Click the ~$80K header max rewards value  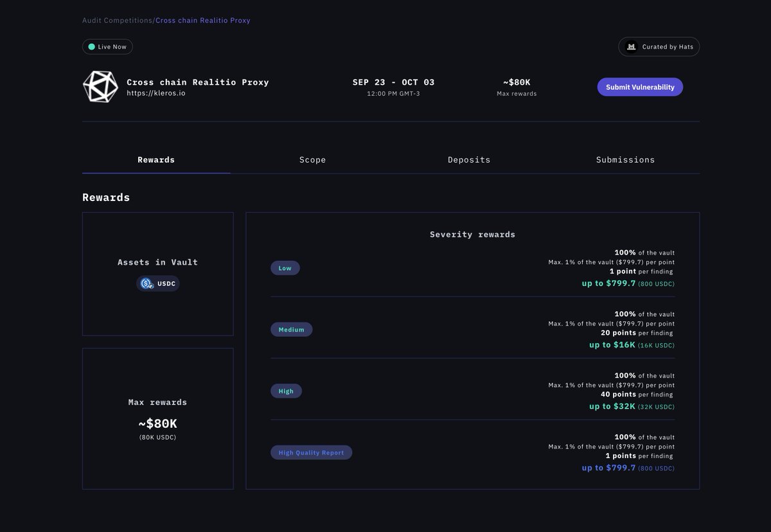pos(517,82)
